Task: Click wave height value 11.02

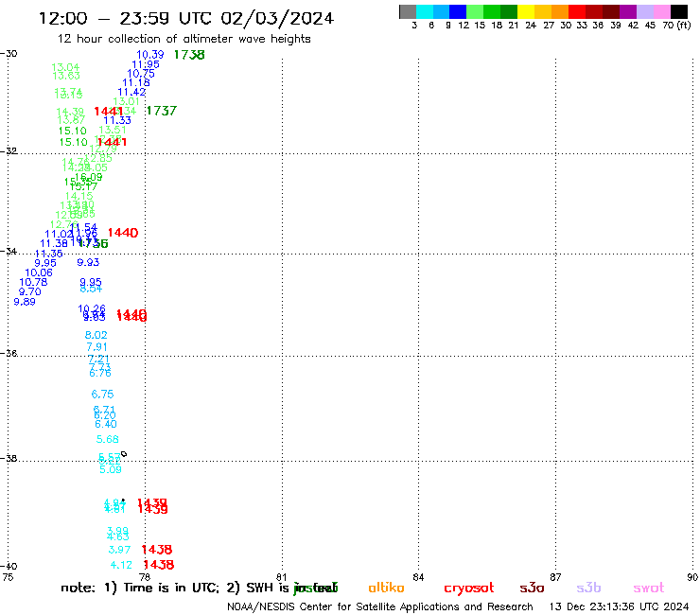Action: coord(59,234)
